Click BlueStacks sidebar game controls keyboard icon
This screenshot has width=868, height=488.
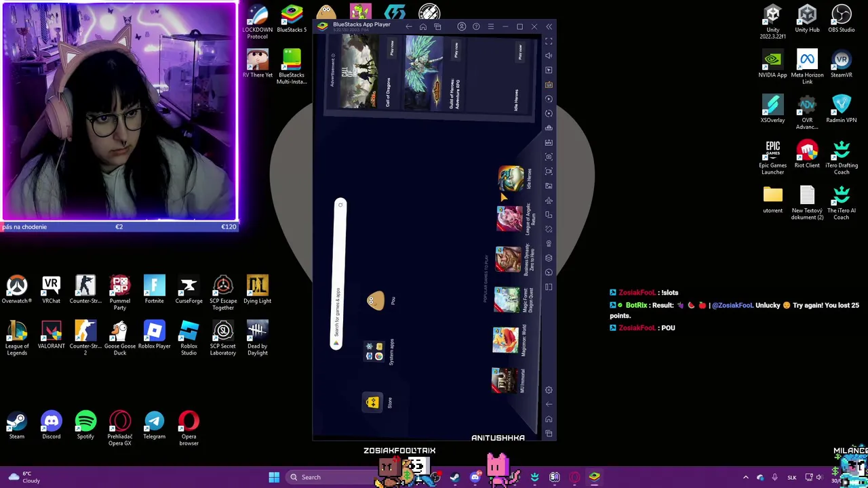(x=549, y=85)
